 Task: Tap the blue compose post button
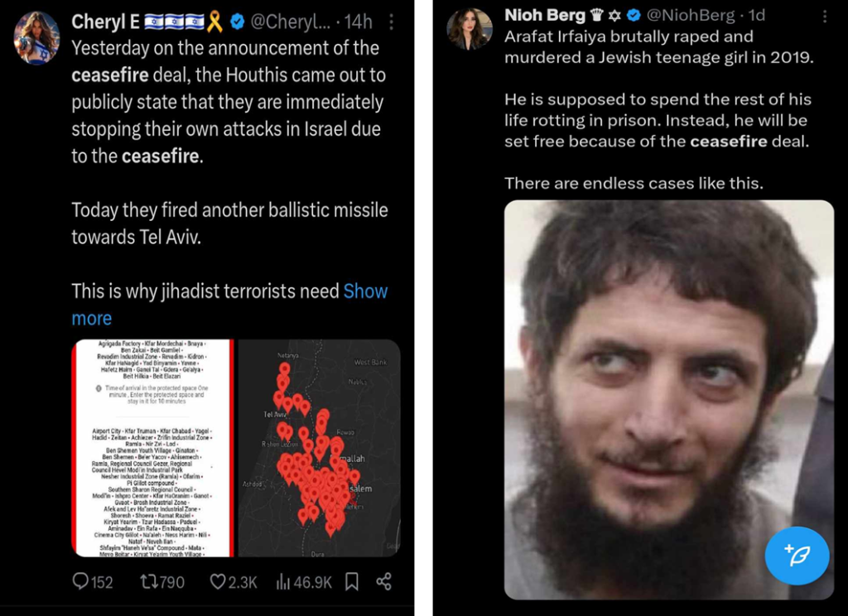797,556
